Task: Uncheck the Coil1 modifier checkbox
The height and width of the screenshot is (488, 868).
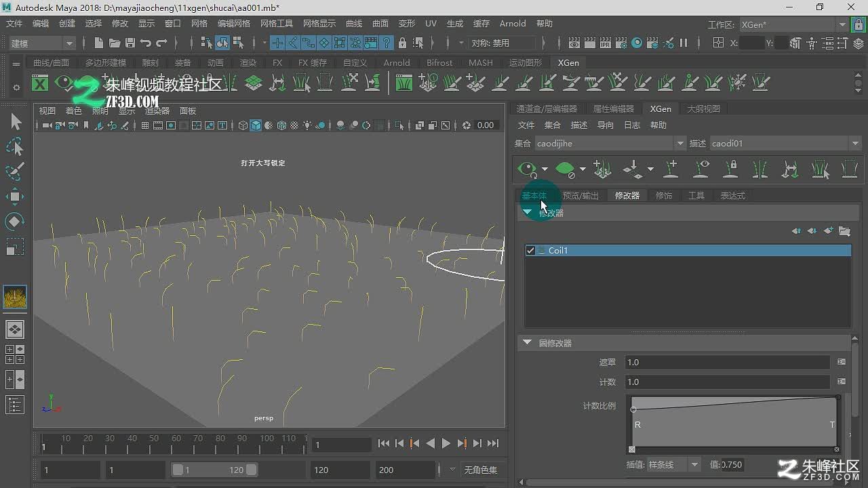Action: point(530,250)
